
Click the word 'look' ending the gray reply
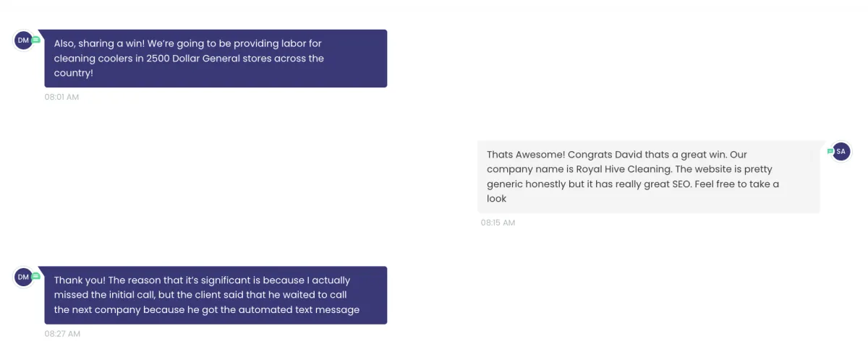tap(497, 198)
